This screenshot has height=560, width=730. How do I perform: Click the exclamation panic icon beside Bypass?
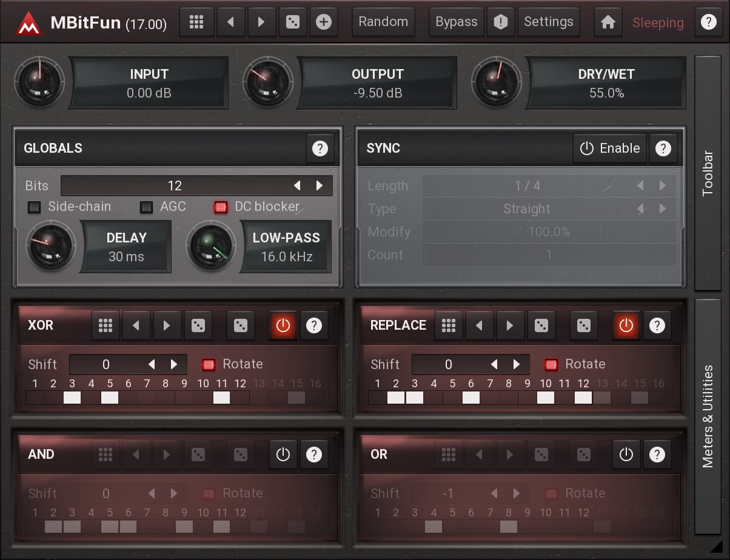(x=500, y=22)
